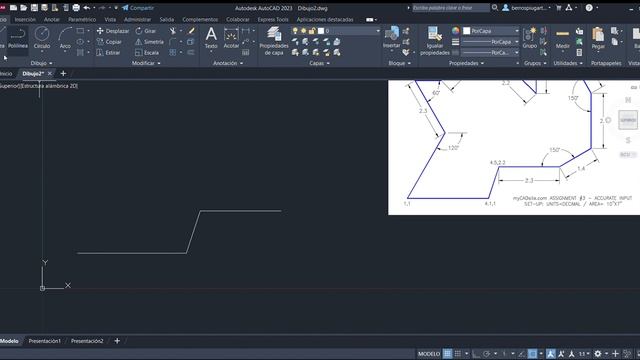Click the undo arrow in quick access toolbar
The height and width of the screenshot is (360, 640).
tap(87, 8)
